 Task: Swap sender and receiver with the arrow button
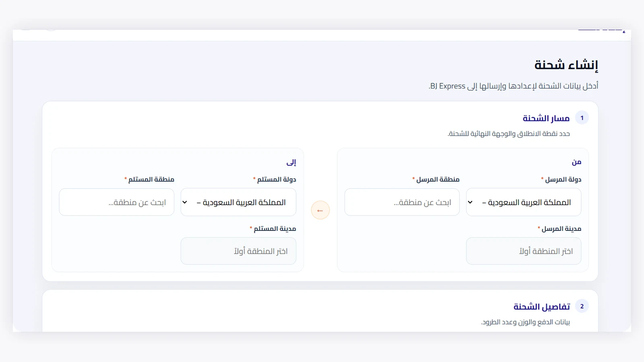click(320, 210)
